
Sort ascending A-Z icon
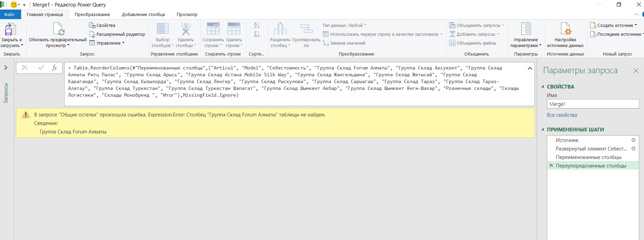(257, 25)
